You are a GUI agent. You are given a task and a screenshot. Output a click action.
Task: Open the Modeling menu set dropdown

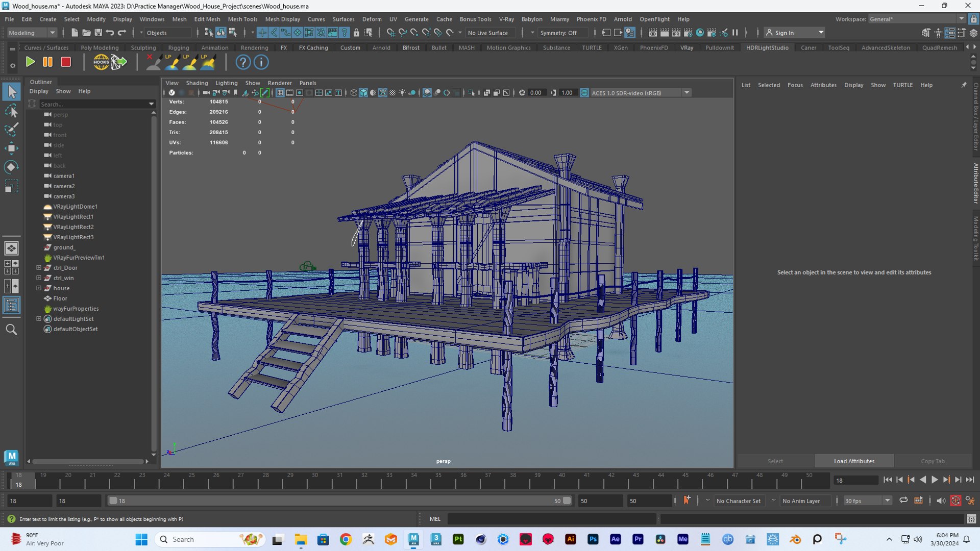(32, 33)
